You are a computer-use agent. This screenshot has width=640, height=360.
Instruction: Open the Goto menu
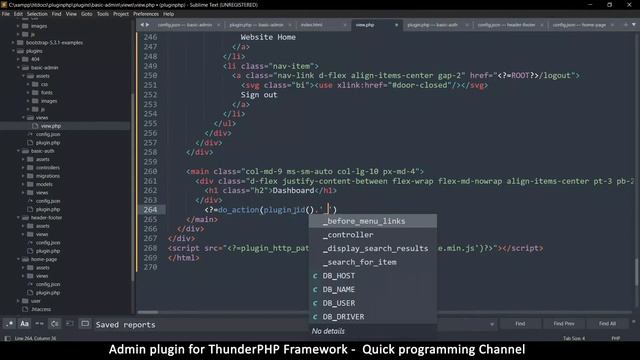coord(87,14)
